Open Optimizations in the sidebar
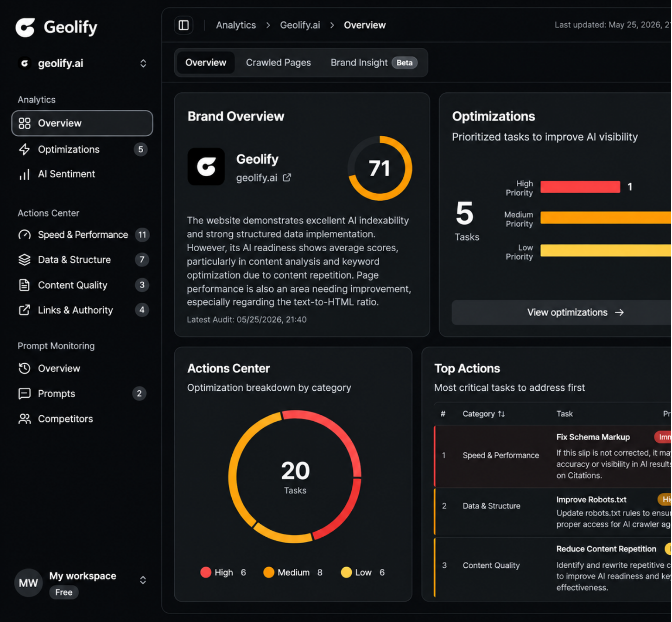 [x=82, y=149]
